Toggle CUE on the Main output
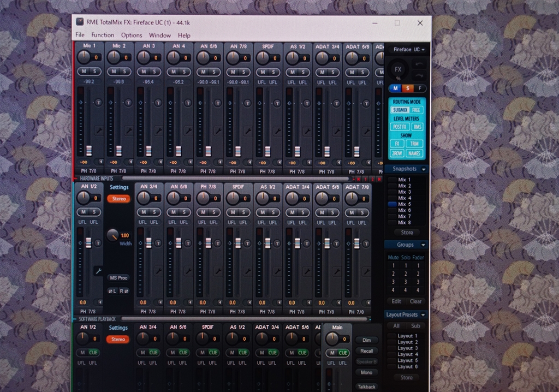This screenshot has width=559, height=392. click(344, 353)
